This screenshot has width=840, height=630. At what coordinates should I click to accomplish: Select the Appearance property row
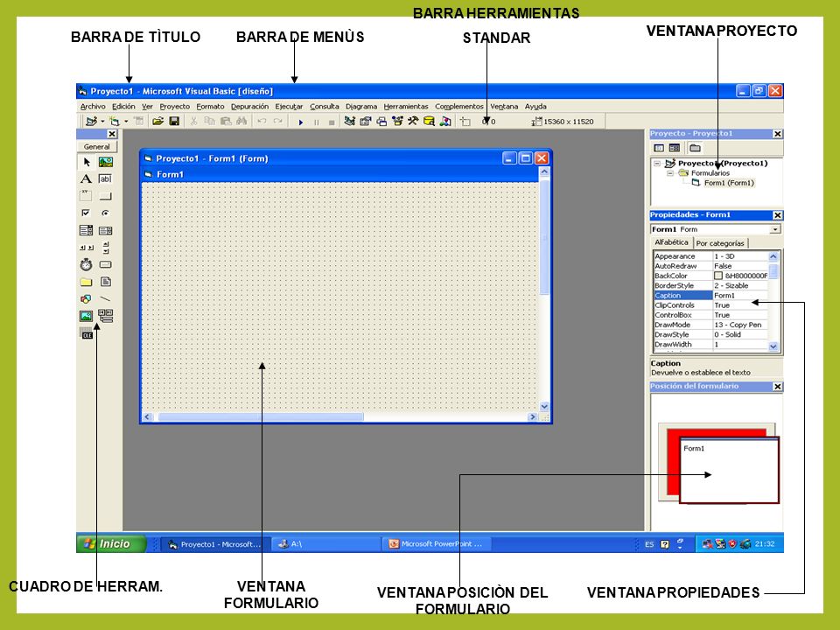click(710, 256)
